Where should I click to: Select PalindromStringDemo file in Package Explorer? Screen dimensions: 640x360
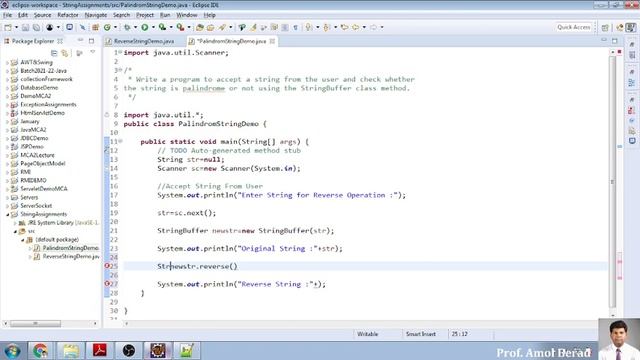70,248
